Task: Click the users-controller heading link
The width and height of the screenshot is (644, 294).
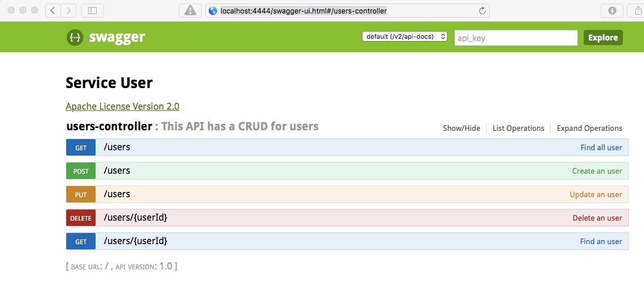Action: (109, 126)
